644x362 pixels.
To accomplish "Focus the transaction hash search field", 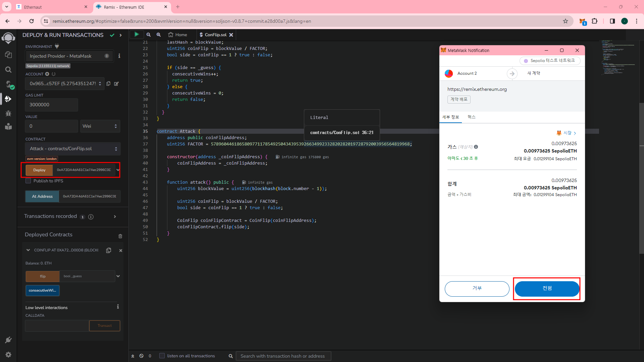I will [284, 356].
